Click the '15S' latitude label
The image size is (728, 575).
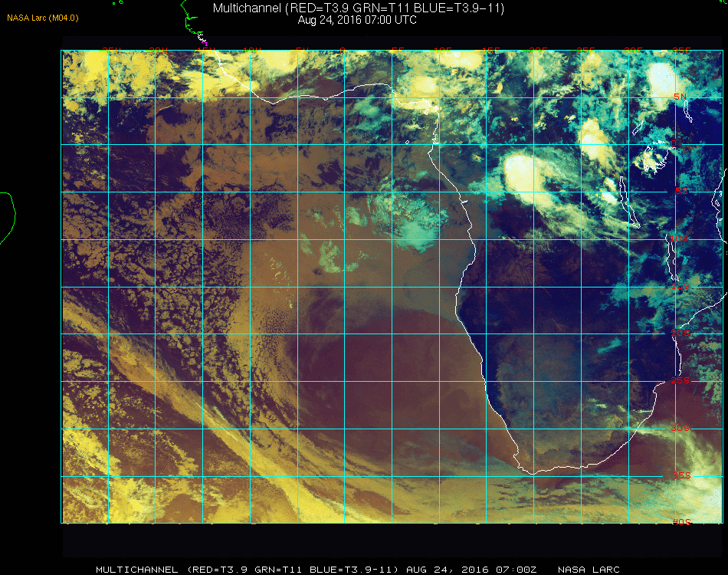[x=680, y=286]
